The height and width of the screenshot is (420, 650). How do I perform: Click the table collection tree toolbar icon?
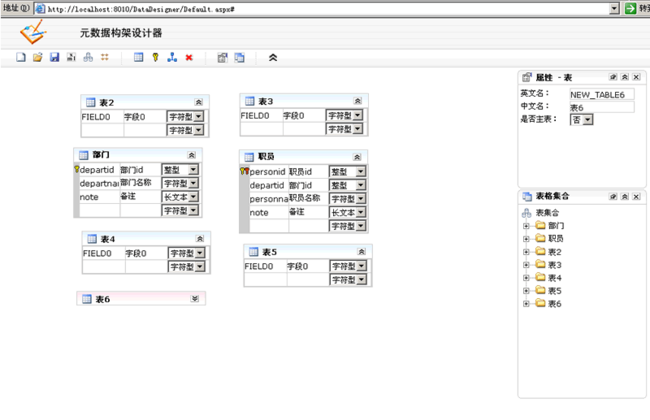coord(88,57)
